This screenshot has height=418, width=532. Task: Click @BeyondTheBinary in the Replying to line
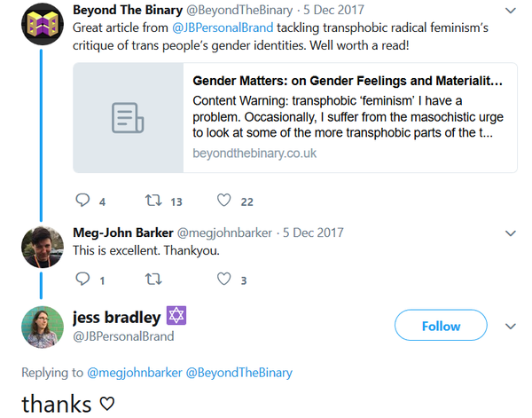coord(239,372)
